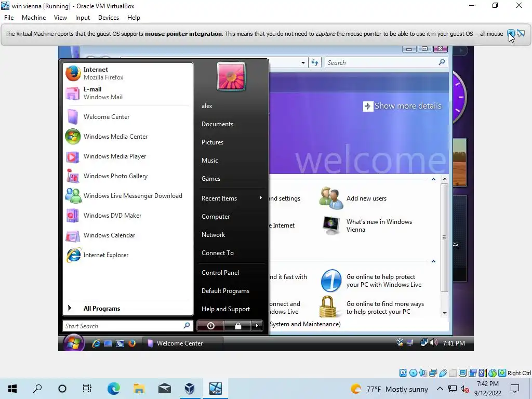Dismiss the mouse integration notification
532x399 pixels.
click(511, 33)
